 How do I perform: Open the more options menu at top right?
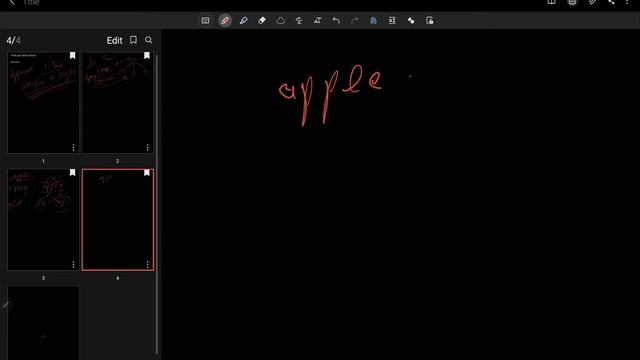627,2
